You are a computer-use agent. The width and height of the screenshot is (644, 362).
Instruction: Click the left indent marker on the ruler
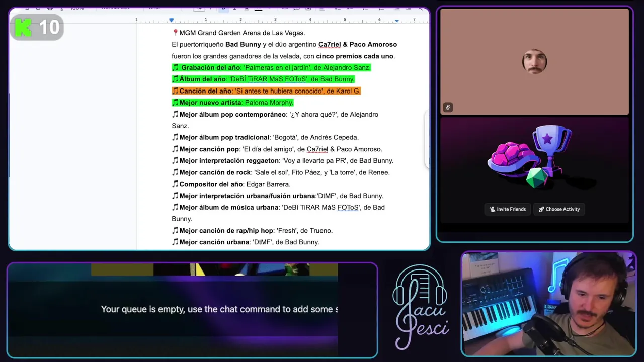[x=171, y=20]
